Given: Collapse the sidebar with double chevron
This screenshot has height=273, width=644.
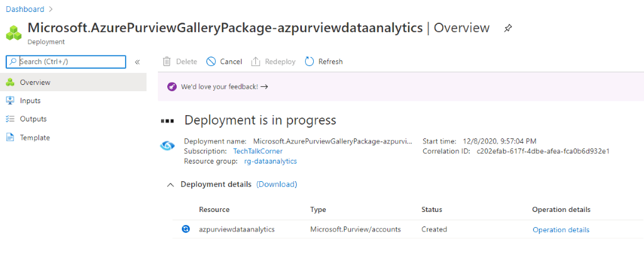Looking at the screenshot, I should pyautogui.click(x=138, y=62).
